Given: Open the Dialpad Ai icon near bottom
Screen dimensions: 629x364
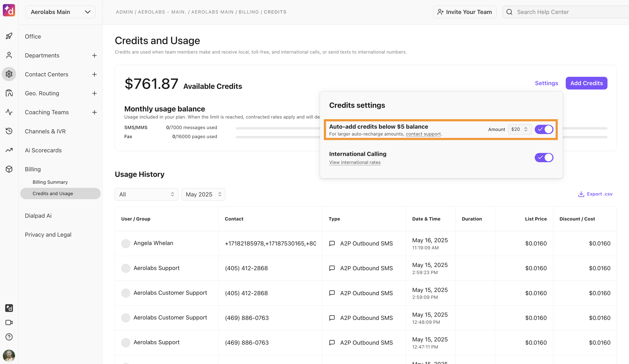Looking at the screenshot, I should (x=9, y=308).
